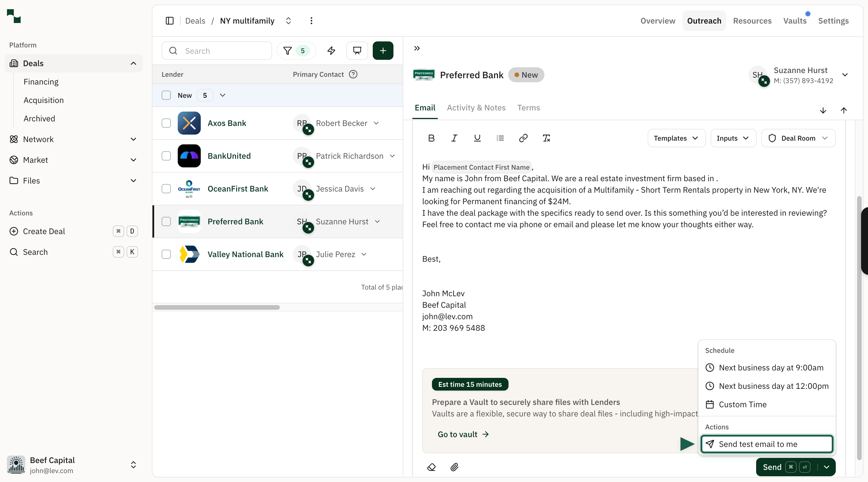Collapse the New lenders group

click(x=222, y=95)
